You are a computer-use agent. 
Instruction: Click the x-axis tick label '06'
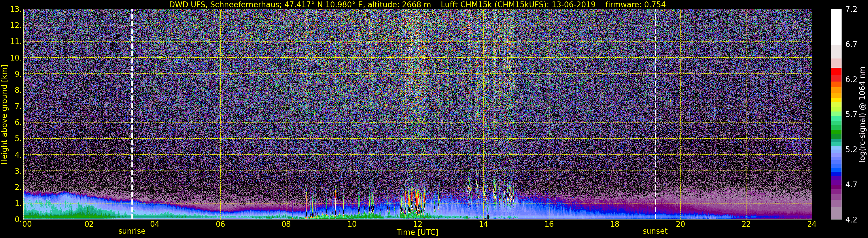point(220,224)
